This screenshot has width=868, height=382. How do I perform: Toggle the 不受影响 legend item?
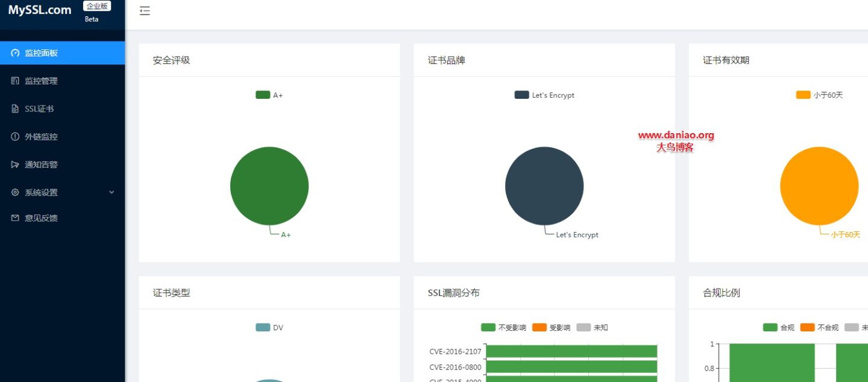(x=503, y=327)
